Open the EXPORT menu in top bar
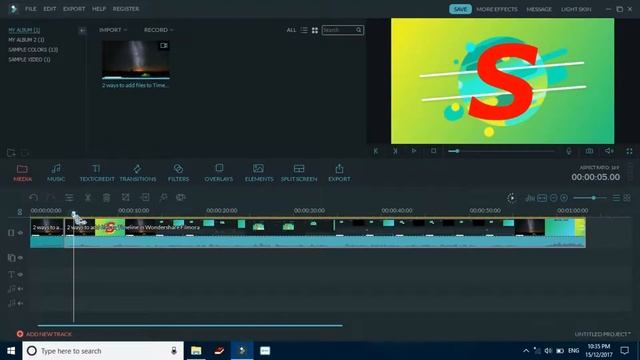The width and height of the screenshot is (640, 360). pos(74,9)
